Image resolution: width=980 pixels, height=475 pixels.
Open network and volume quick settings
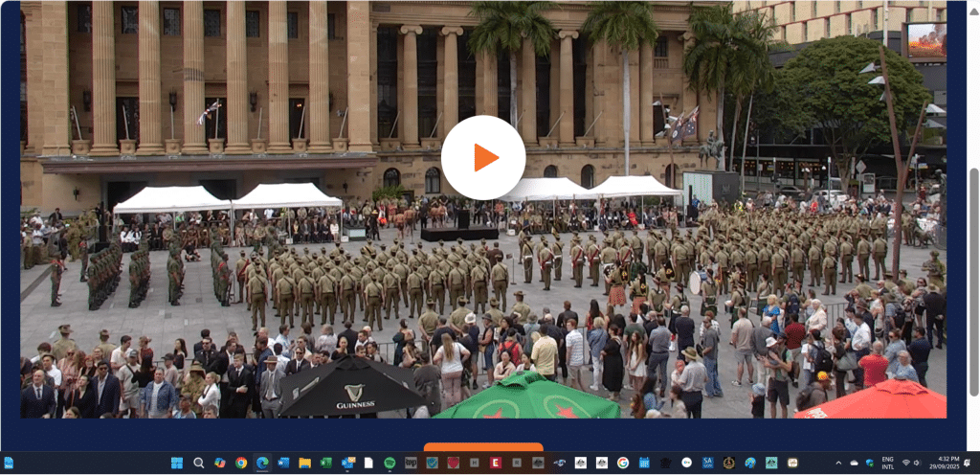tap(913, 464)
